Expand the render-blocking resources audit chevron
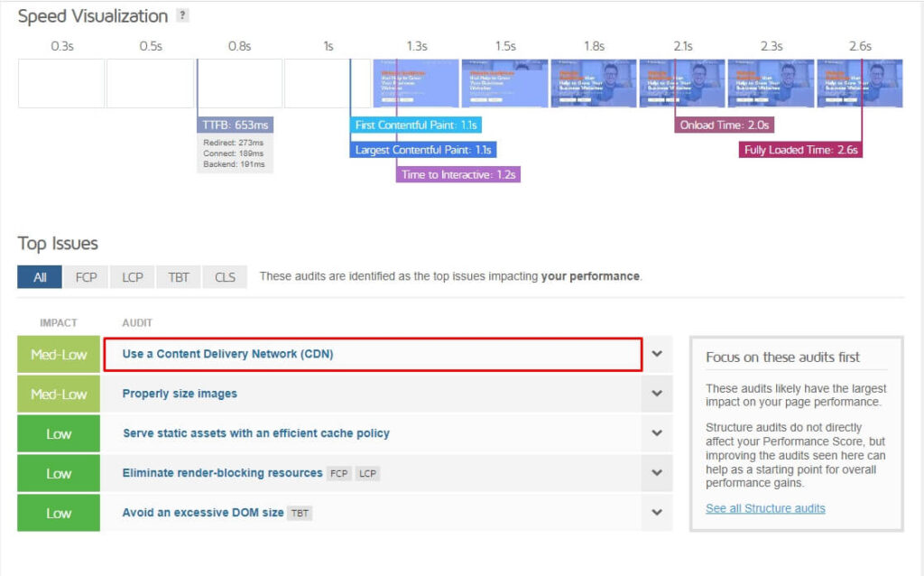Image resolution: width=924 pixels, height=576 pixels. (x=657, y=473)
